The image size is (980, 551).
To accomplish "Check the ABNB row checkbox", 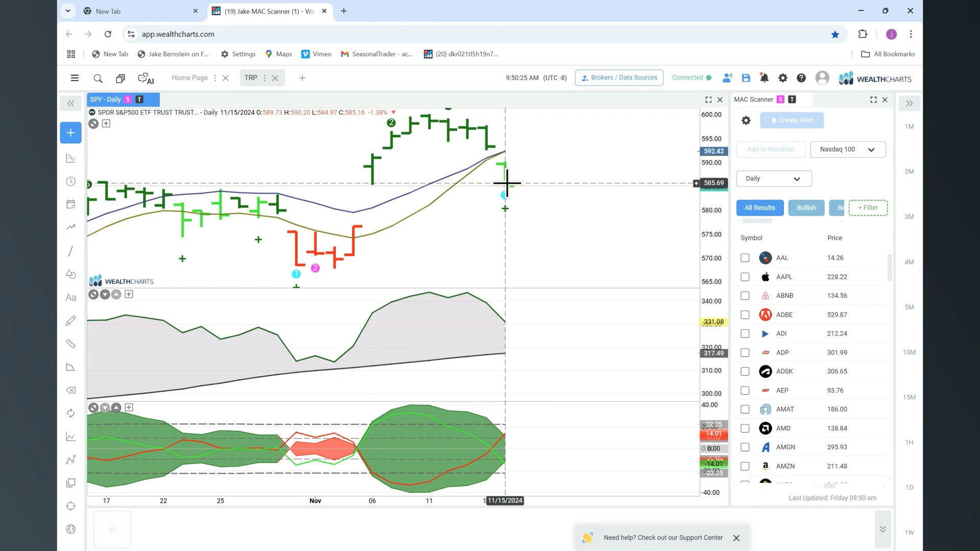I will [x=745, y=296].
